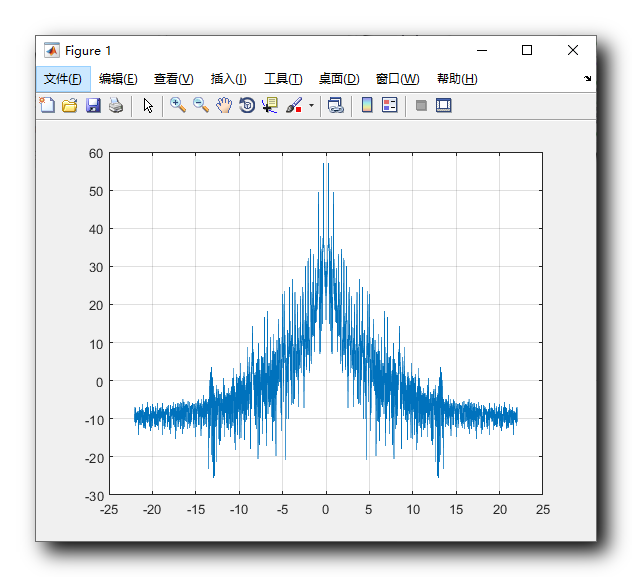Click the x-axis label -25
This screenshot has height=577, width=632.
(x=109, y=510)
